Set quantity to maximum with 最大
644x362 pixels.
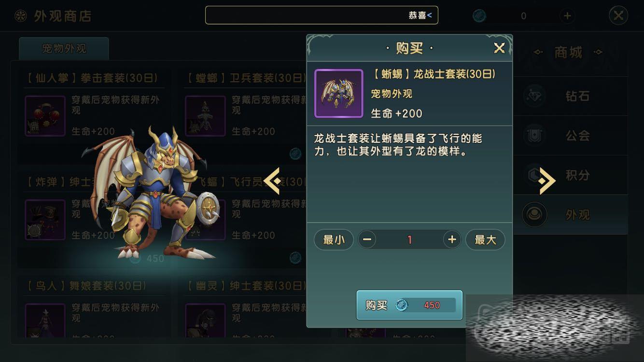click(x=485, y=240)
